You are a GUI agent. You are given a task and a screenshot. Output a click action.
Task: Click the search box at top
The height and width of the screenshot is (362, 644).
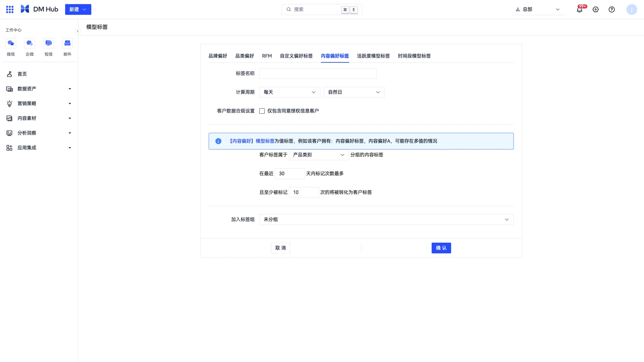pyautogui.click(x=322, y=9)
